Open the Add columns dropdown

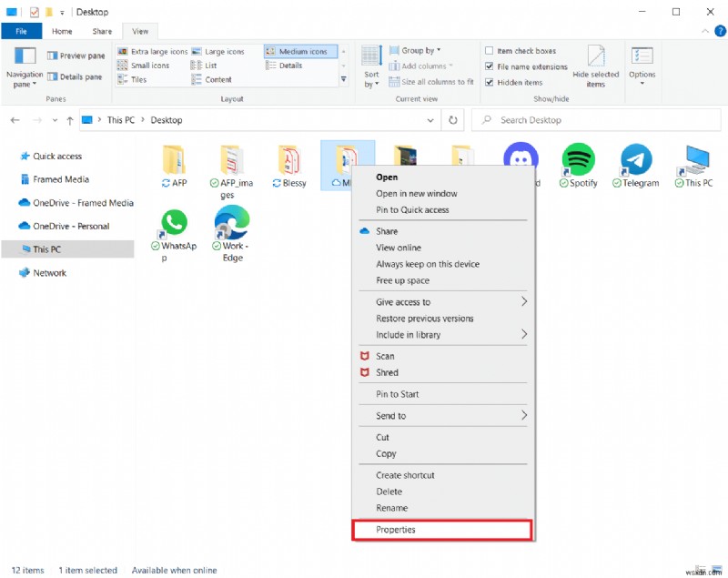click(420, 66)
